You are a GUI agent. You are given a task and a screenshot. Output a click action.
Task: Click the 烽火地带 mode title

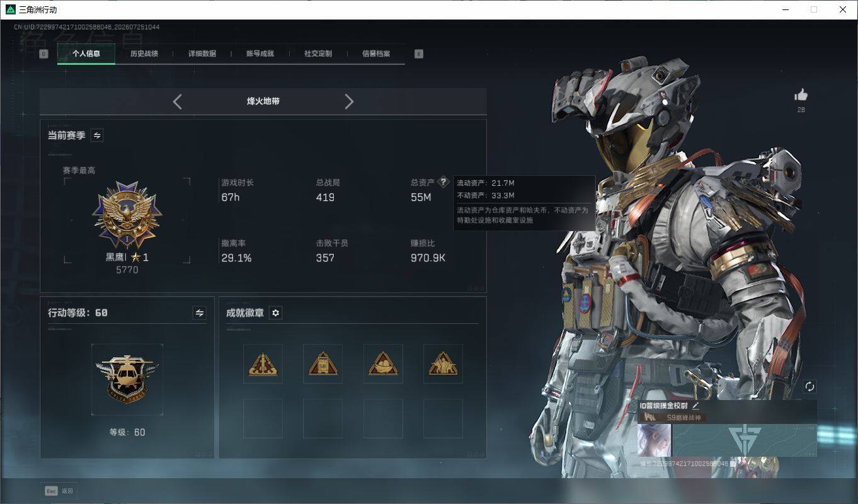(263, 101)
